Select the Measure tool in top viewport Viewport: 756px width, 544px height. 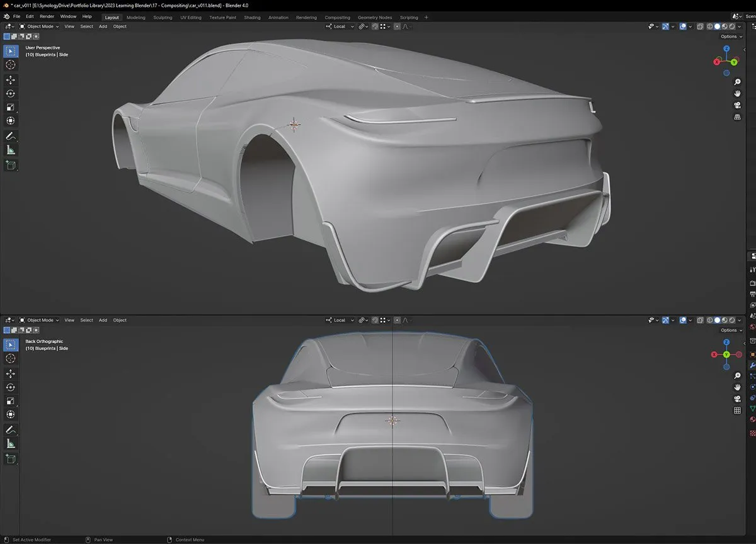pos(11,150)
